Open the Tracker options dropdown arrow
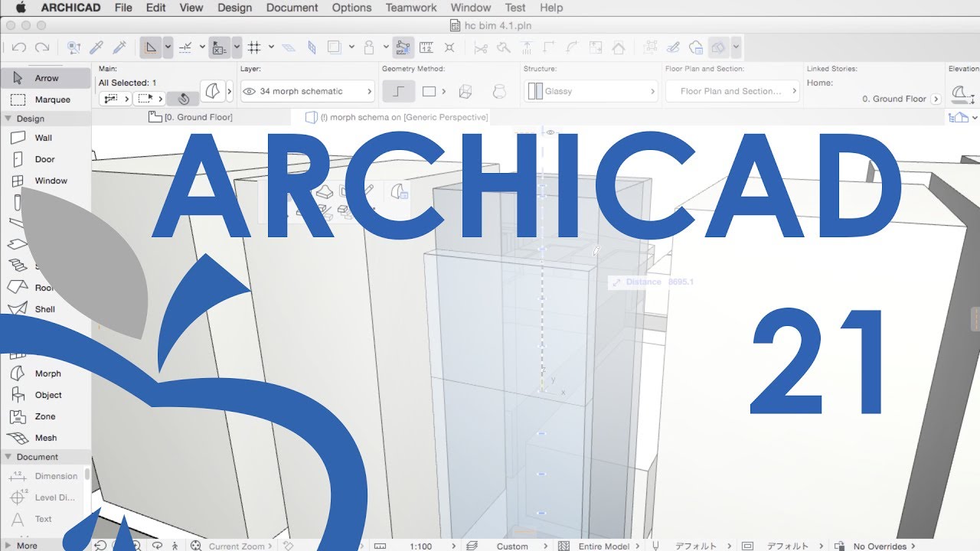The image size is (980, 551). pyautogui.click(x=237, y=47)
